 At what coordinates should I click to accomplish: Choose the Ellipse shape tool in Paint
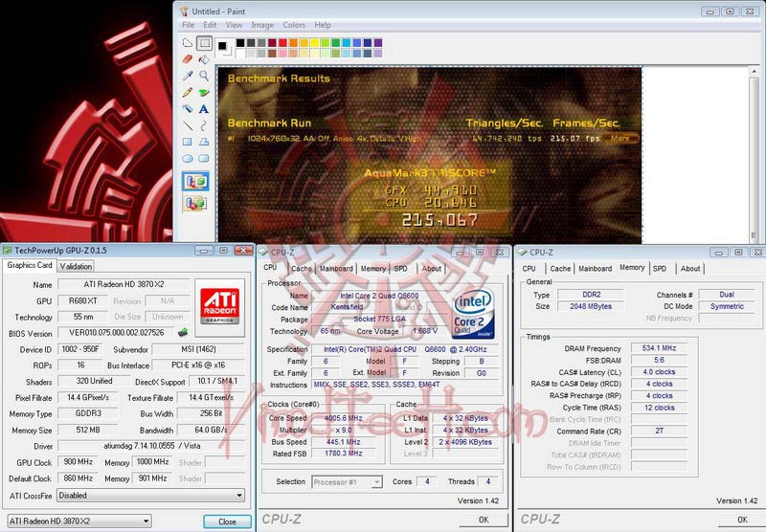(188, 159)
